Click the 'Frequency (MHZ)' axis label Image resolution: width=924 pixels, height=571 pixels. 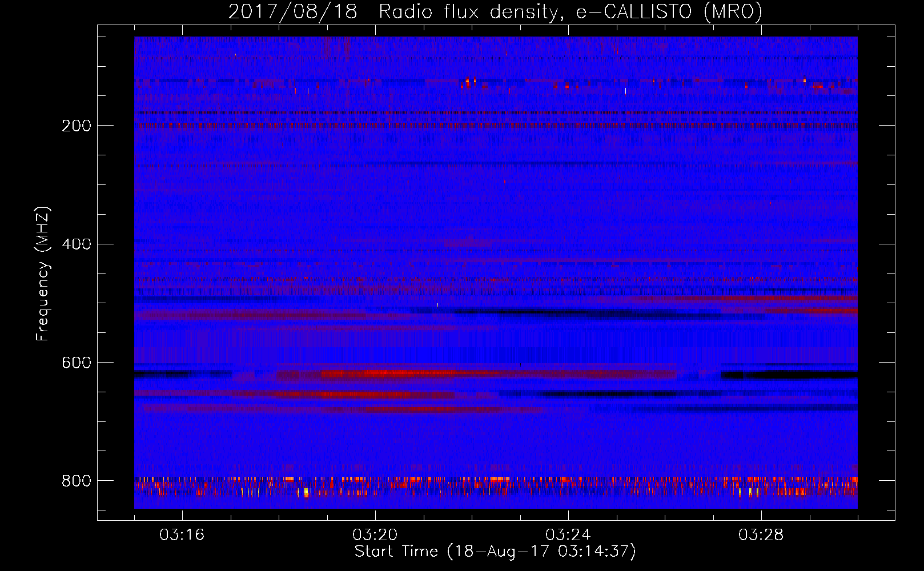42,274
